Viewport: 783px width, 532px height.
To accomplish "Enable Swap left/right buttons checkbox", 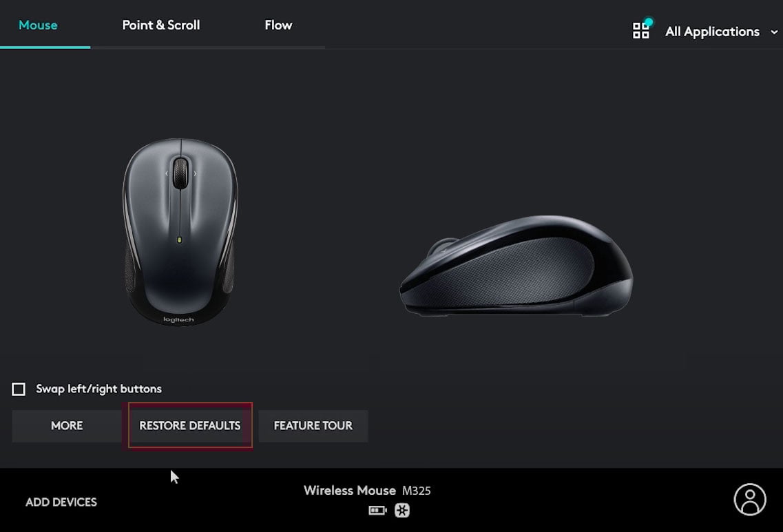I will (x=19, y=390).
